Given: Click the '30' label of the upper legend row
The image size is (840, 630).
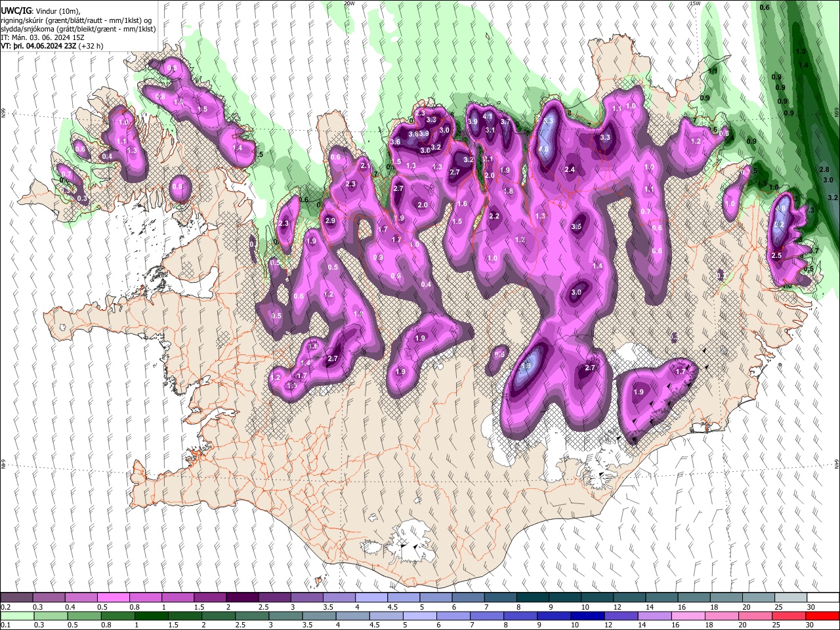Looking at the screenshot, I should tap(811, 607).
